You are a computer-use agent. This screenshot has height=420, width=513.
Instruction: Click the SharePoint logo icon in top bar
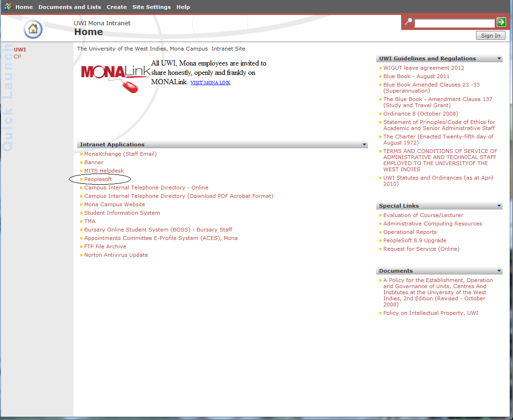(8, 7)
